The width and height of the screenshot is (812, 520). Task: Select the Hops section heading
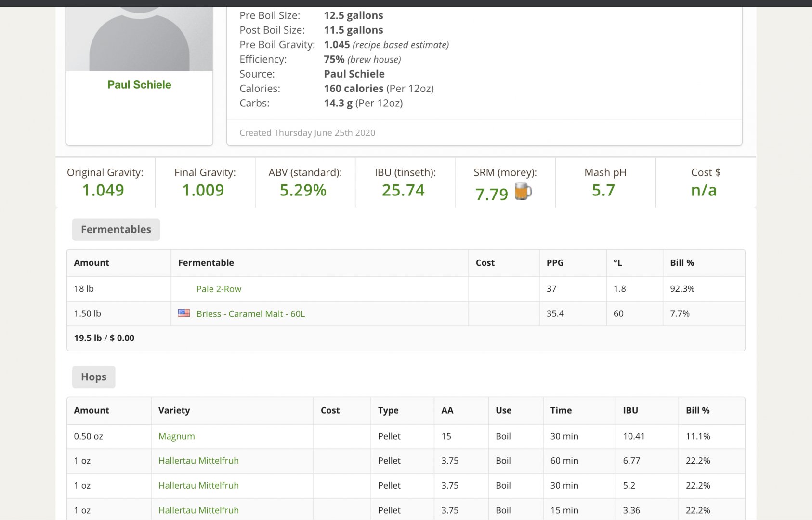(x=93, y=377)
